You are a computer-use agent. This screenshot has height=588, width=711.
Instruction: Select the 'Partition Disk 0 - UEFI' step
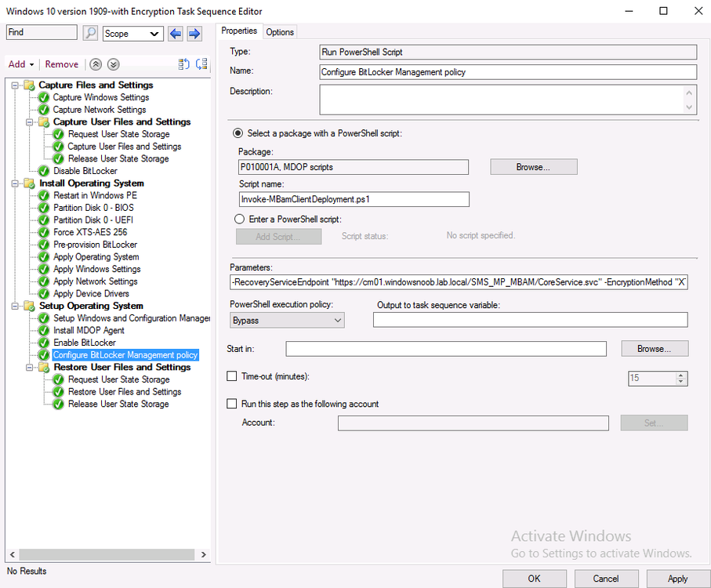point(93,220)
